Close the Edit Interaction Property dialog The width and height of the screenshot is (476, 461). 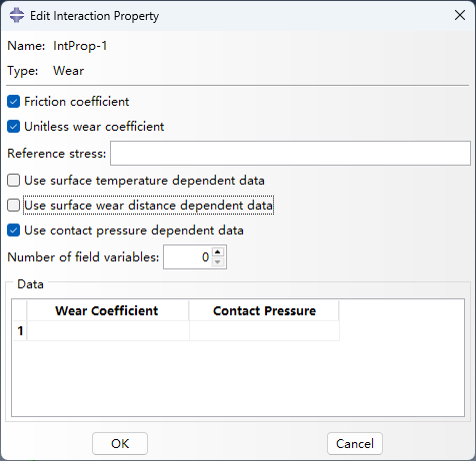(460, 15)
